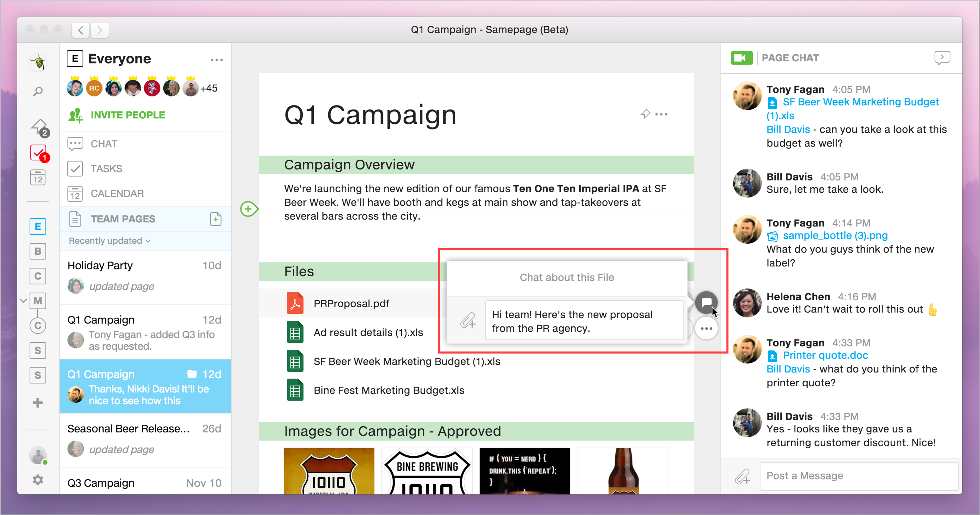Open Bine Fest Marketing Budget.xls file
This screenshot has width=980, height=515.
[x=389, y=390]
